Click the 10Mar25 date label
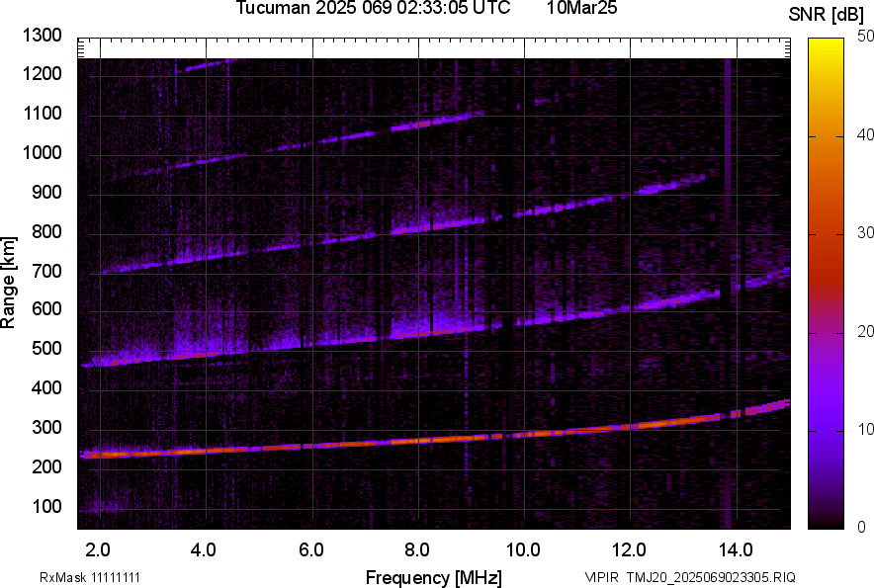 pos(581,9)
